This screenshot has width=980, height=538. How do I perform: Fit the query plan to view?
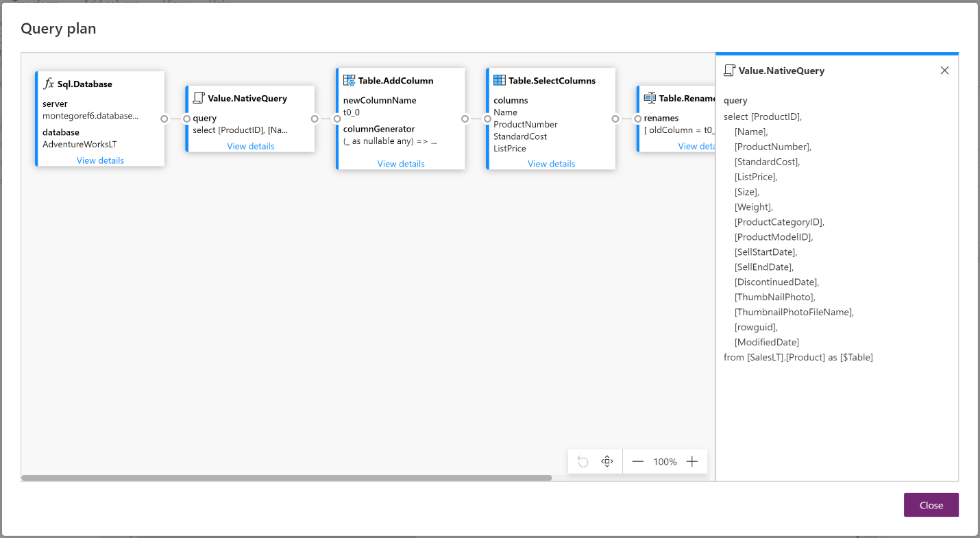click(x=607, y=461)
